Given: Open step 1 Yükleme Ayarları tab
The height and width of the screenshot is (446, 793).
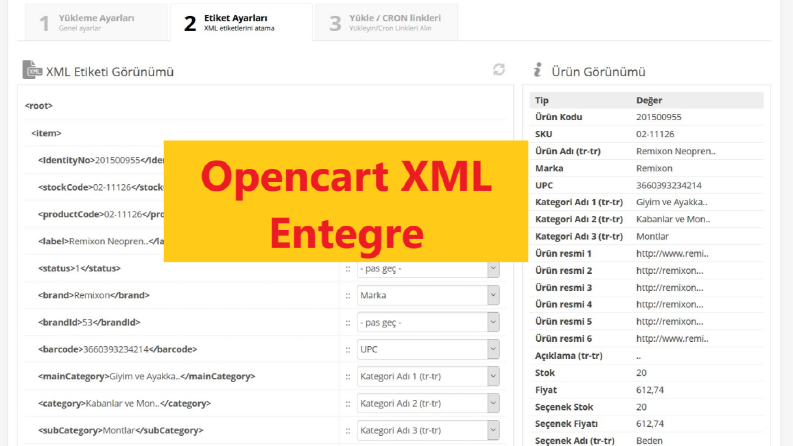Looking at the screenshot, I should (x=97, y=22).
